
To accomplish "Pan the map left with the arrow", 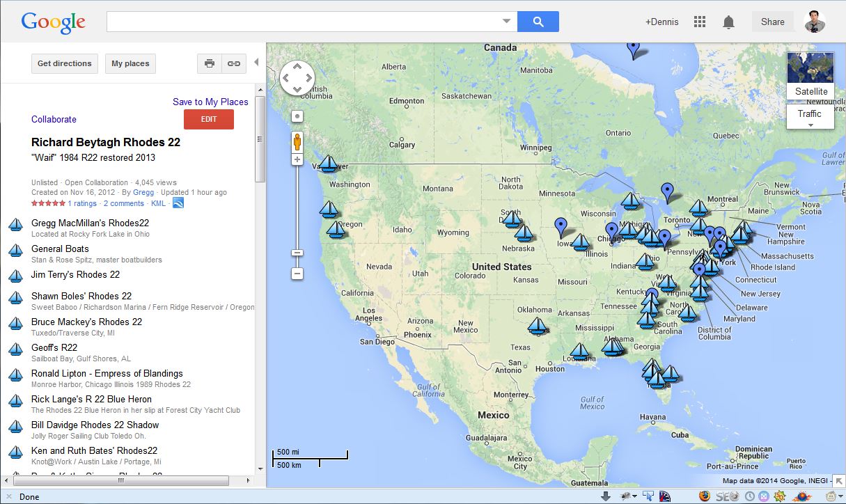I will pyautogui.click(x=286, y=78).
